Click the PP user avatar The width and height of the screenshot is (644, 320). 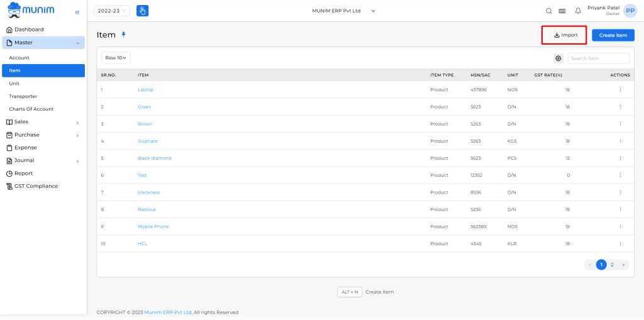coord(630,11)
